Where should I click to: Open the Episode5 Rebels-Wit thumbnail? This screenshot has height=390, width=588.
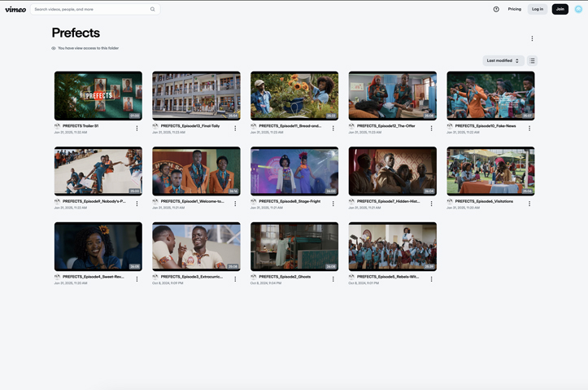click(393, 247)
